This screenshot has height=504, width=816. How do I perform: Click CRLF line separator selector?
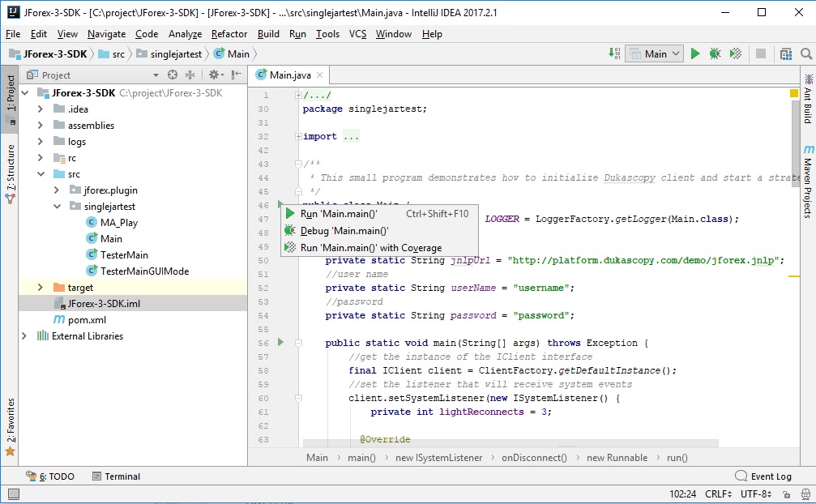coord(718,494)
